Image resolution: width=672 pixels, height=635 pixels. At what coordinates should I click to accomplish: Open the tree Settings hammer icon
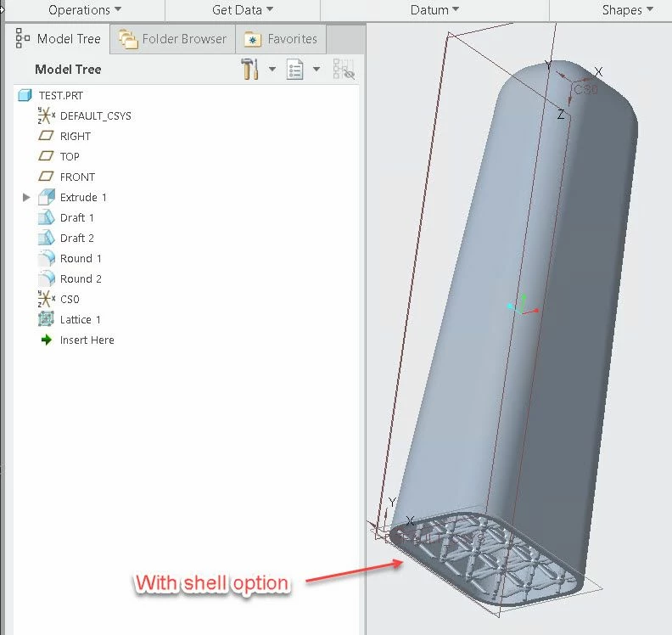(x=249, y=69)
